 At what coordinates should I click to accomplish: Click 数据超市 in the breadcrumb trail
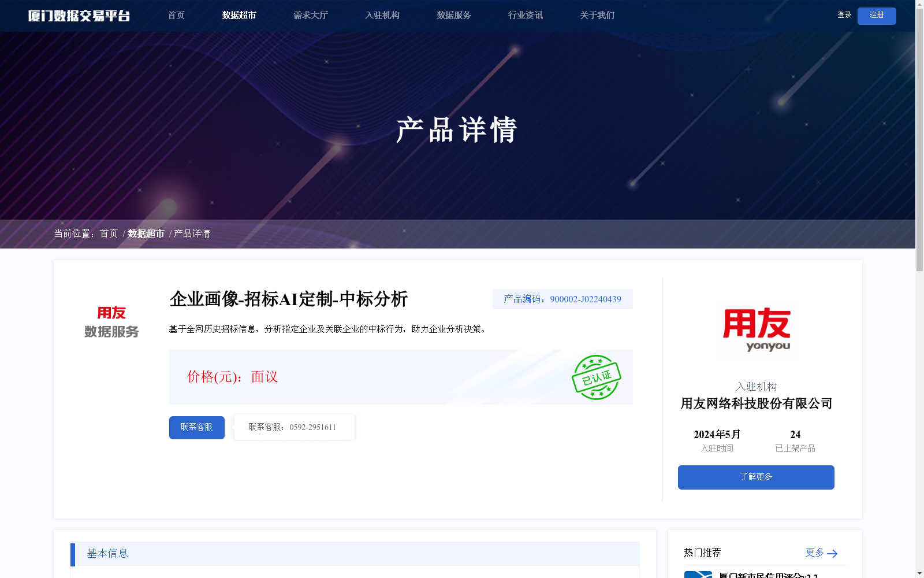pos(146,234)
